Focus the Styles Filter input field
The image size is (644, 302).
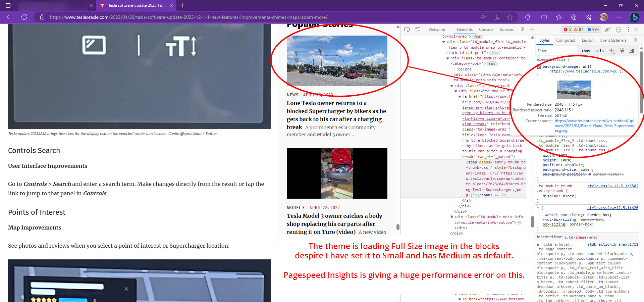tap(557, 51)
